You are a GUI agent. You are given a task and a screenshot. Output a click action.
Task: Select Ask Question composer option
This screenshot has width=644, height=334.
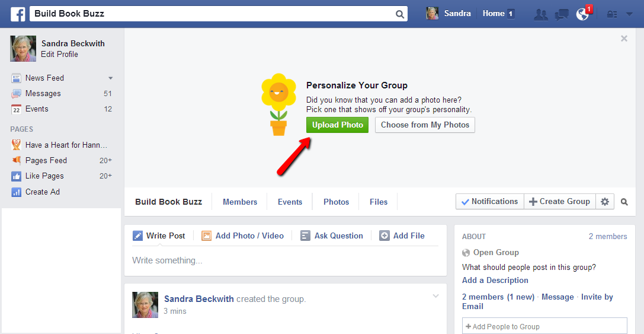331,236
